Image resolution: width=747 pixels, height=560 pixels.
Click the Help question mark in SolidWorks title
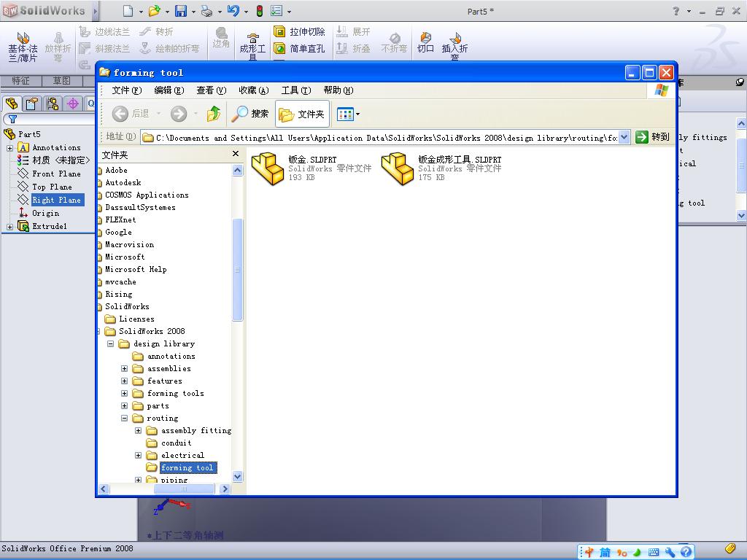click(676, 10)
